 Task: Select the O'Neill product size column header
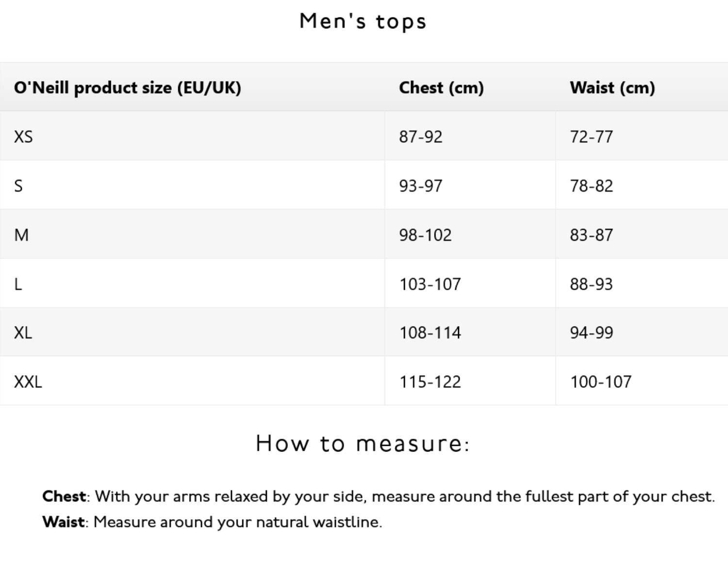point(128,87)
